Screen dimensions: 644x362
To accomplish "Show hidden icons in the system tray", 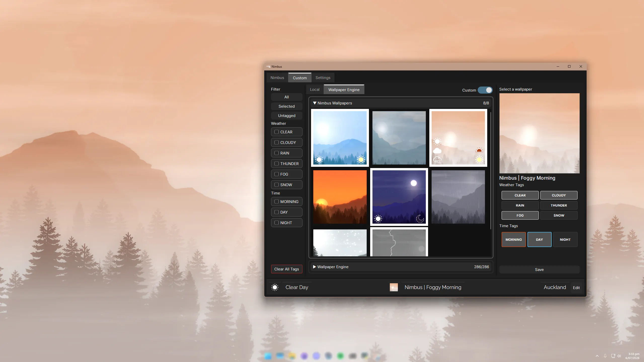I will 597,356.
